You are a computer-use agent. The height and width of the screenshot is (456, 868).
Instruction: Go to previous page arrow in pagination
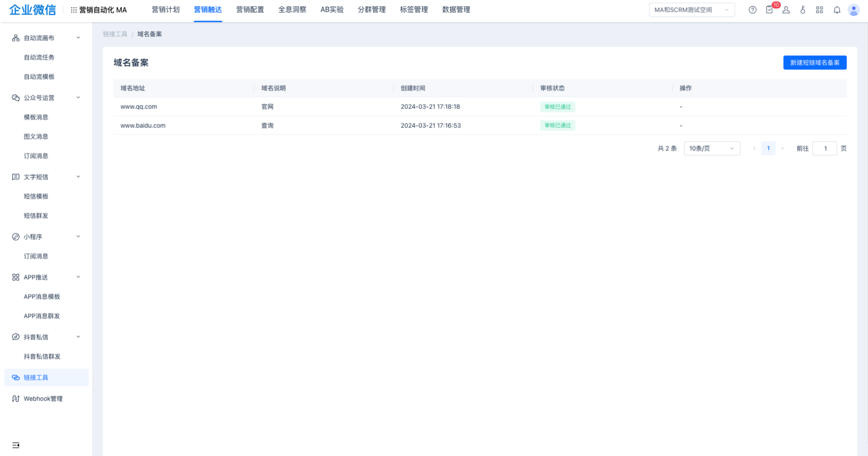pos(754,148)
